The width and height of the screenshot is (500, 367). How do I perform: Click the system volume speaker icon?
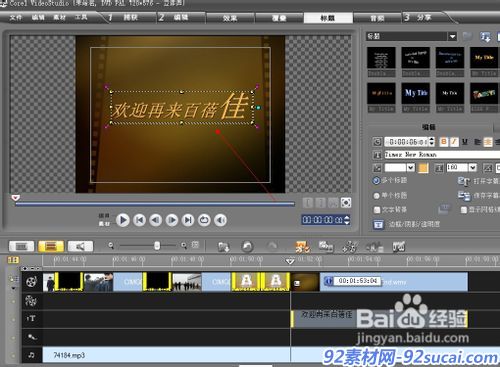click(x=220, y=220)
